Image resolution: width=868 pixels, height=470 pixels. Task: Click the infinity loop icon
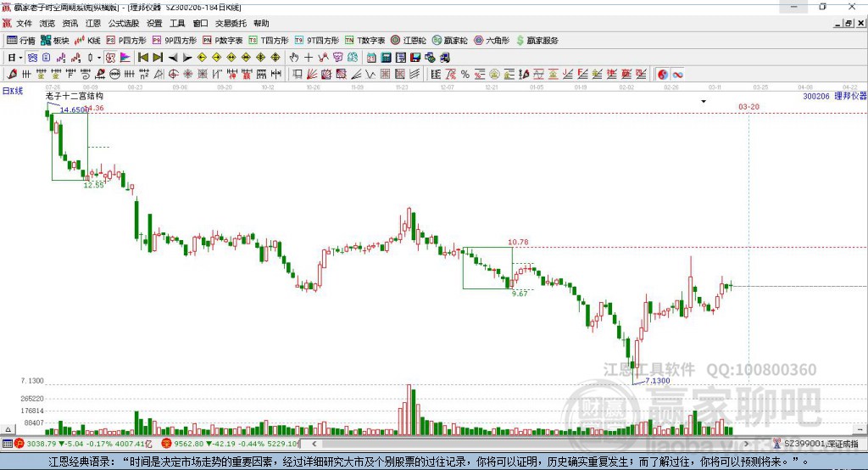tap(677, 75)
